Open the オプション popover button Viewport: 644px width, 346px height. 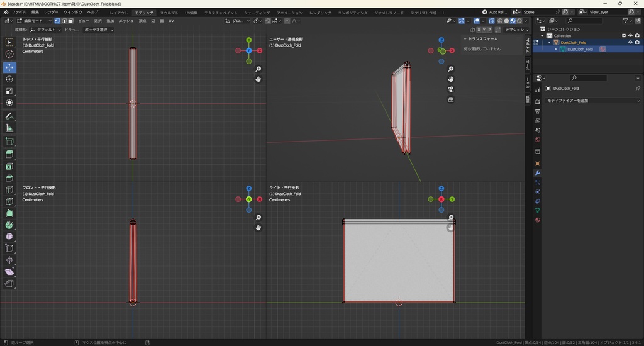tap(515, 30)
